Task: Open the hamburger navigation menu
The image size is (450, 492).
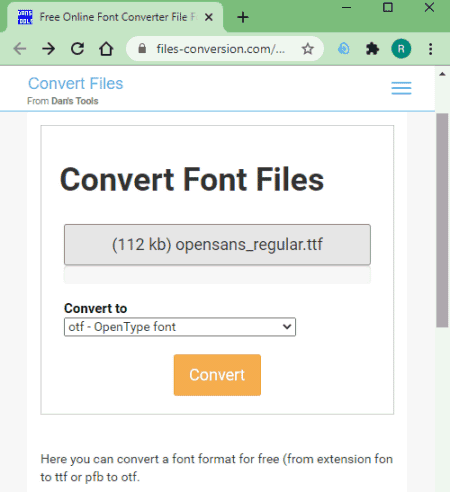Action: point(401,88)
